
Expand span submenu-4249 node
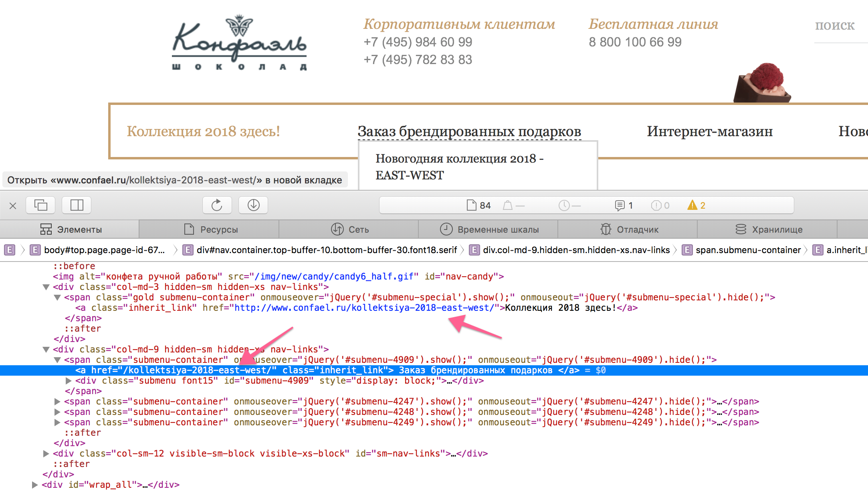click(57, 423)
